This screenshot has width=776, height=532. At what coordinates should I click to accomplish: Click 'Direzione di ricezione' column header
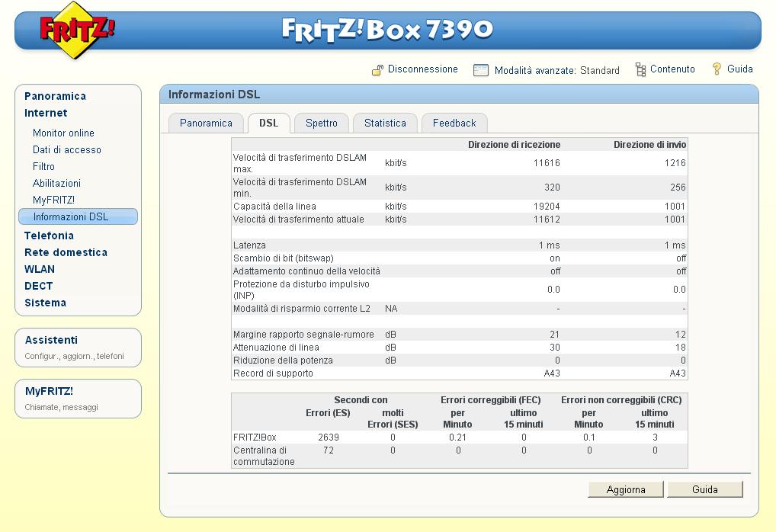click(x=515, y=145)
